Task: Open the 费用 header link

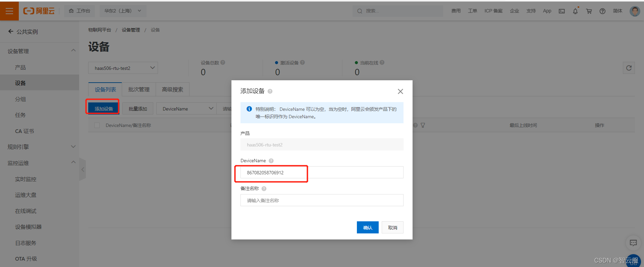Action: (x=456, y=11)
